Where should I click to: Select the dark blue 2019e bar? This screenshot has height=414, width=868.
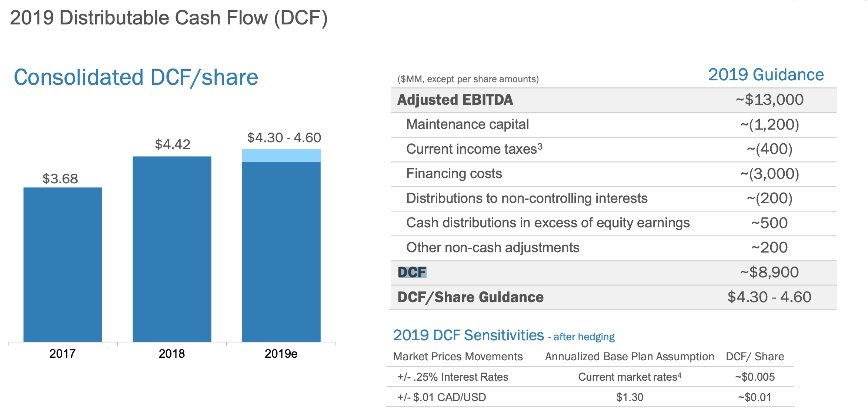point(281,252)
